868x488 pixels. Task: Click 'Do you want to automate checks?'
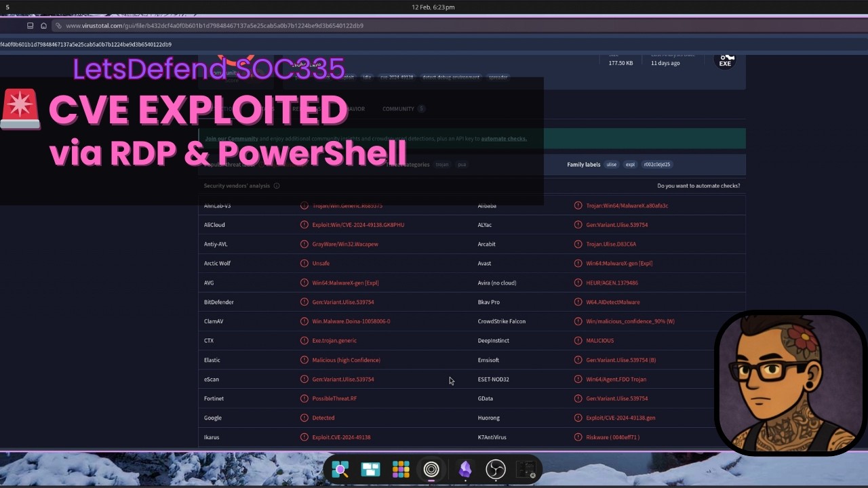click(698, 186)
